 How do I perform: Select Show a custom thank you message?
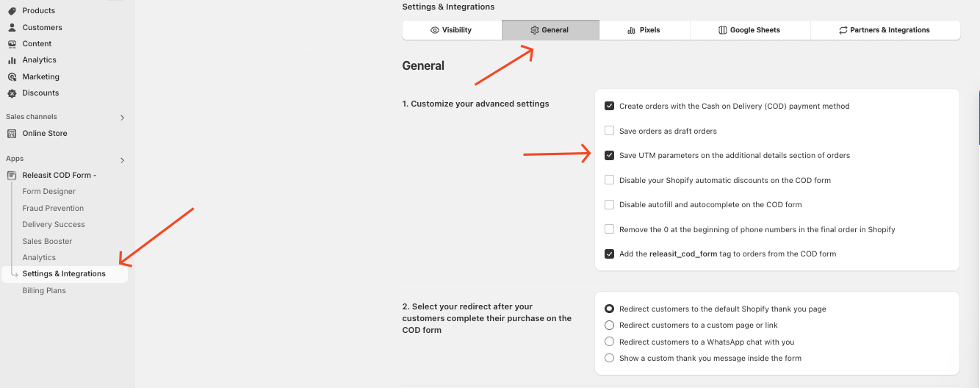(609, 358)
